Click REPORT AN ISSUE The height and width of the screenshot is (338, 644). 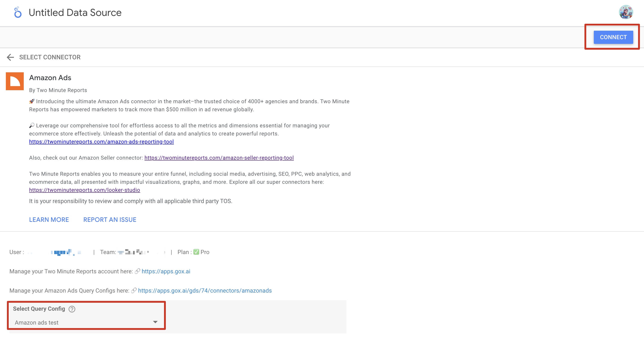pyautogui.click(x=110, y=220)
